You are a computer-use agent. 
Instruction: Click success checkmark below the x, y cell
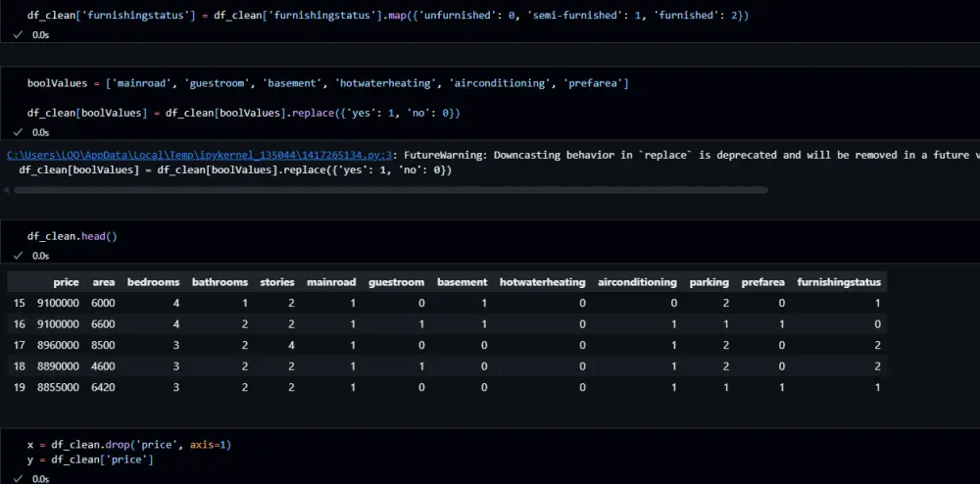[19, 478]
